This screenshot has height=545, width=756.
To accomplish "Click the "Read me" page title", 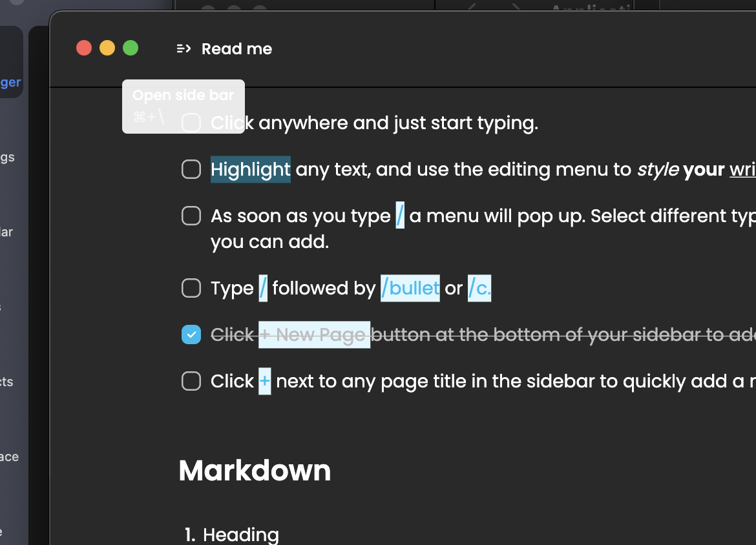I will (236, 48).
